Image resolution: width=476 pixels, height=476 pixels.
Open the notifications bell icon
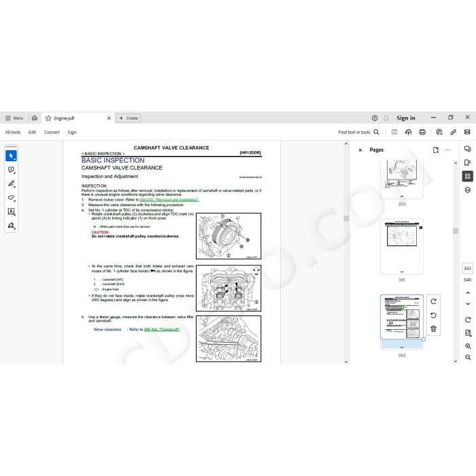click(x=386, y=118)
